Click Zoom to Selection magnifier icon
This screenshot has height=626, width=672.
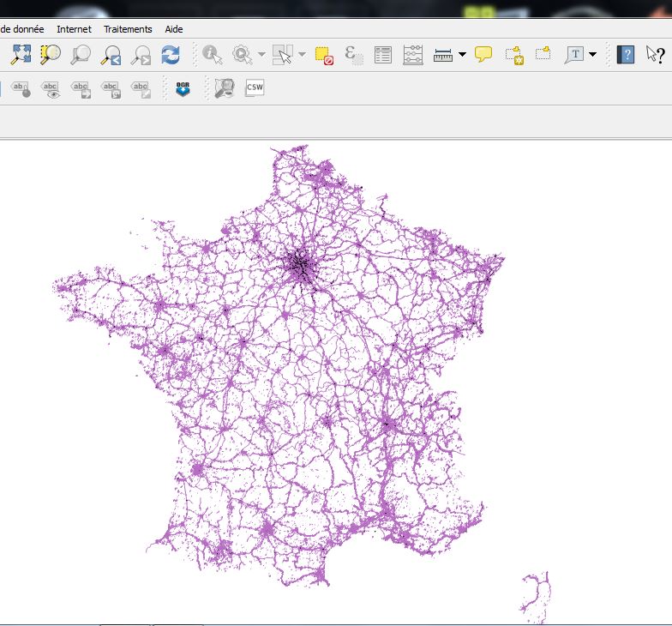[x=50, y=55]
